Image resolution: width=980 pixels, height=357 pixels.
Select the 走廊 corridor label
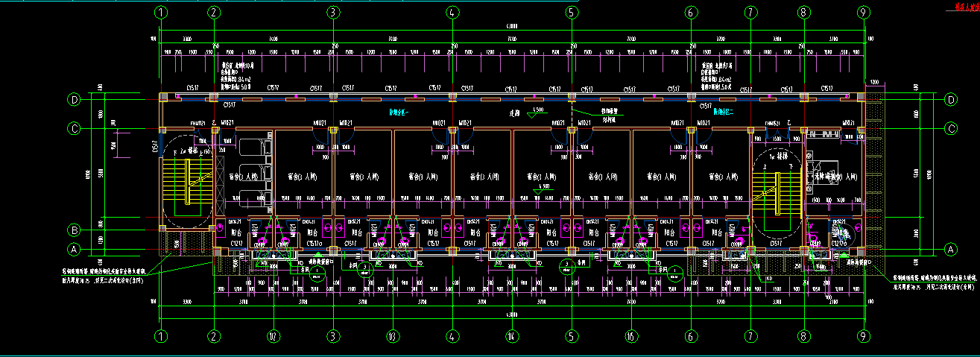(x=513, y=115)
